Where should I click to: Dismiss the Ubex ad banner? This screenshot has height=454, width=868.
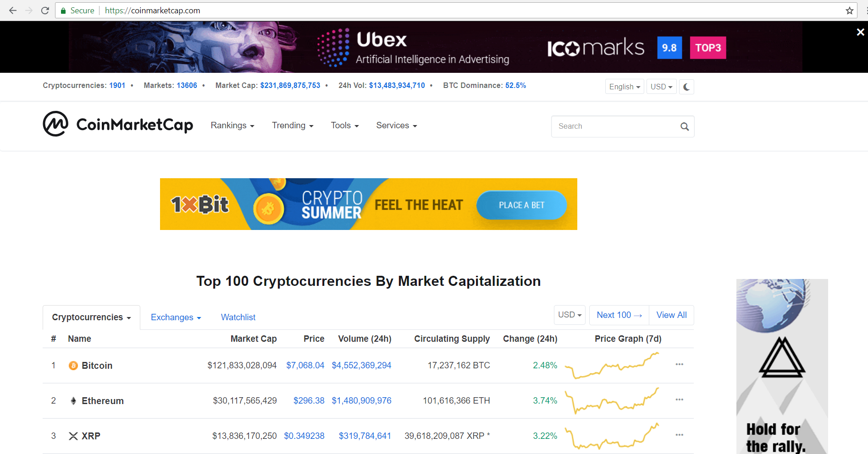coord(860,32)
